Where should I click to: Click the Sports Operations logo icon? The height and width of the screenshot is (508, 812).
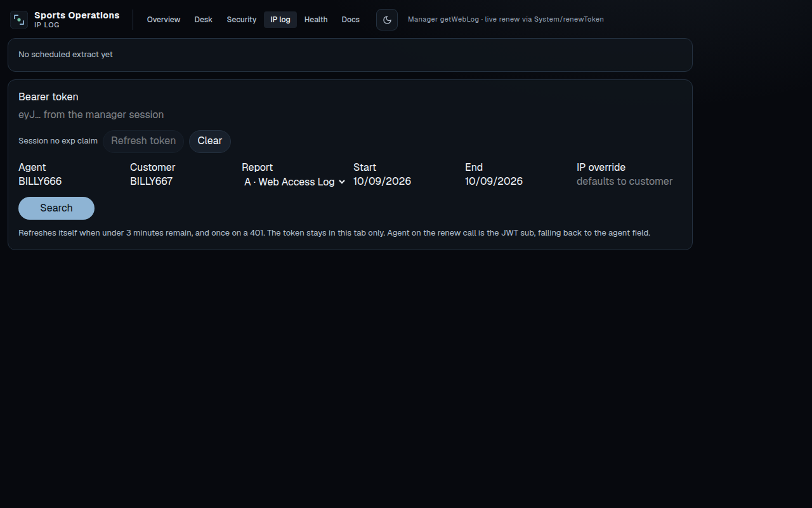[x=19, y=20]
